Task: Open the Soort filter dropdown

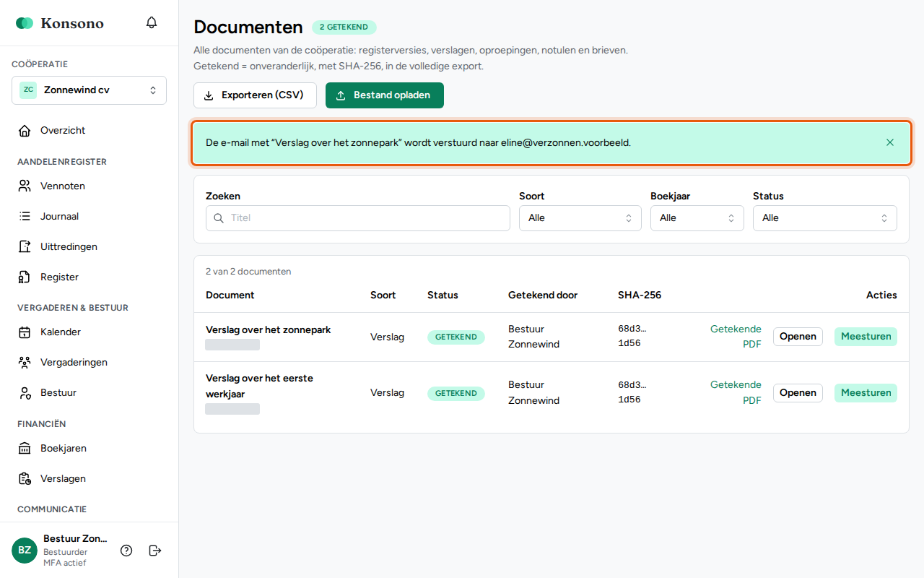Action: click(580, 218)
